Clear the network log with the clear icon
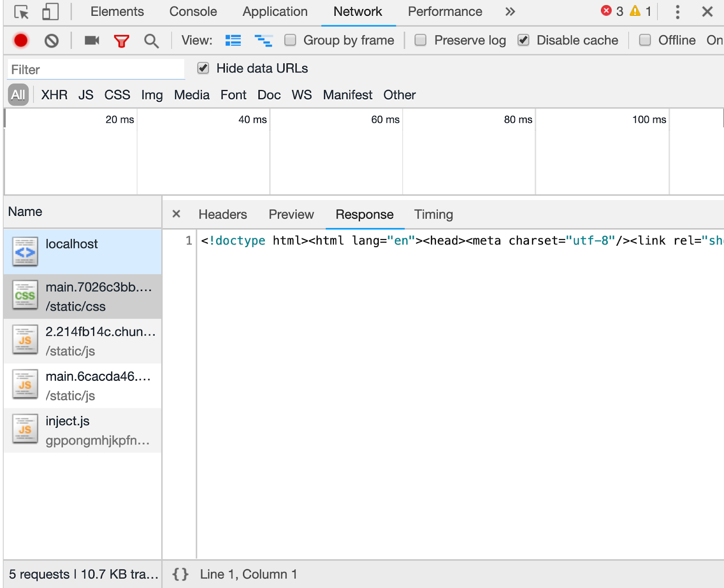This screenshot has width=724, height=588. [x=52, y=41]
